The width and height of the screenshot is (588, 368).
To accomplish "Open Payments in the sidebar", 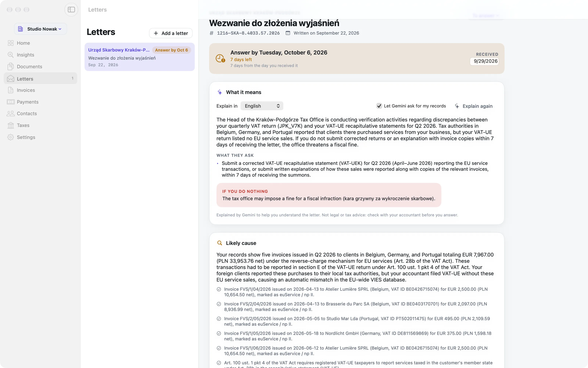I will (x=40, y=102).
